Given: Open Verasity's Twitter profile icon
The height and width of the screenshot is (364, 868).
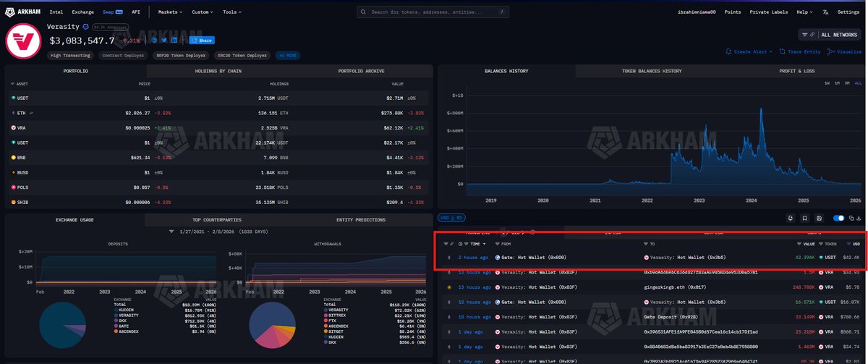Looking at the screenshot, I should [165, 41].
